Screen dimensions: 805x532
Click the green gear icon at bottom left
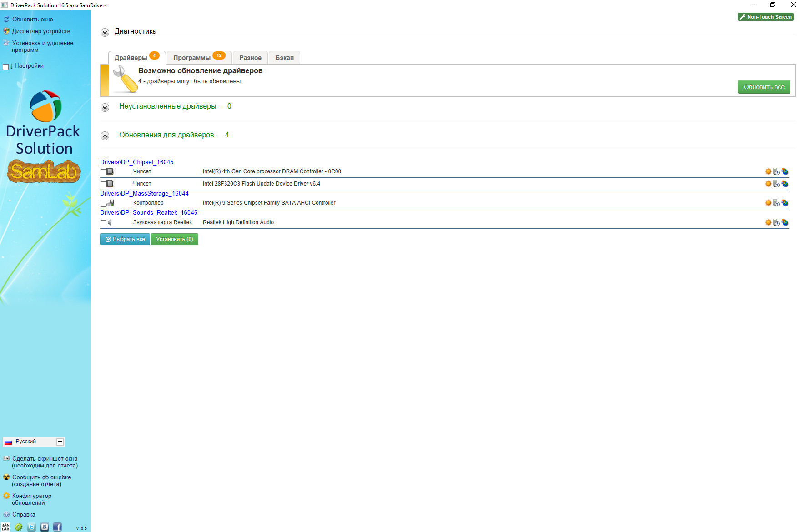19,527
